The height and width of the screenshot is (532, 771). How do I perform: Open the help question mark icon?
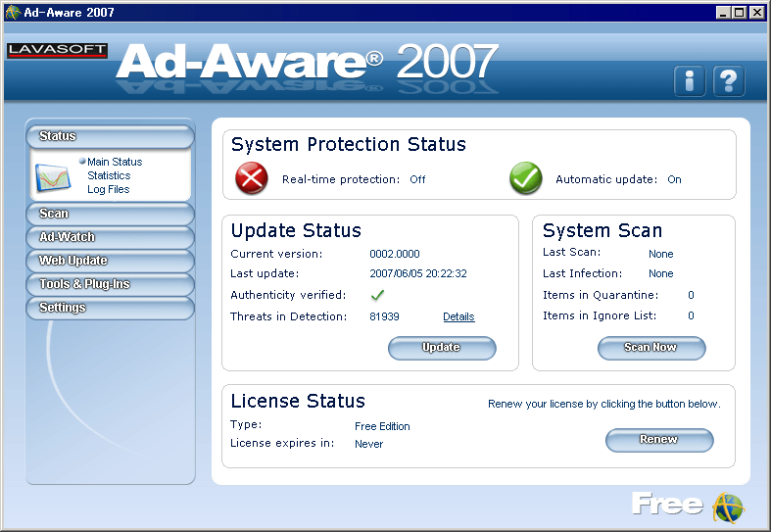click(728, 80)
